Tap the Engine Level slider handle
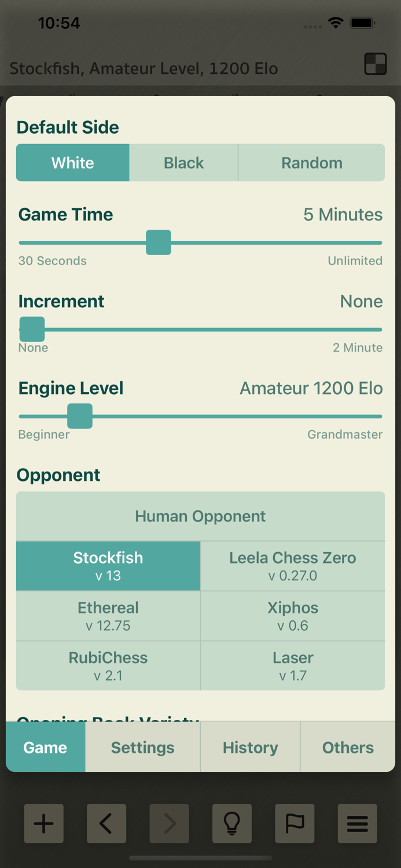Image resolution: width=401 pixels, height=868 pixels. [79, 416]
